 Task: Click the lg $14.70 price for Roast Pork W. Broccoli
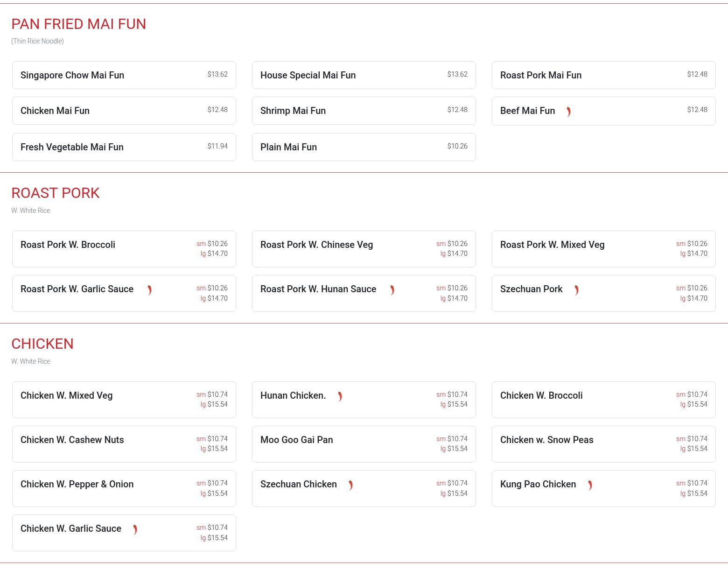click(x=214, y=253)
